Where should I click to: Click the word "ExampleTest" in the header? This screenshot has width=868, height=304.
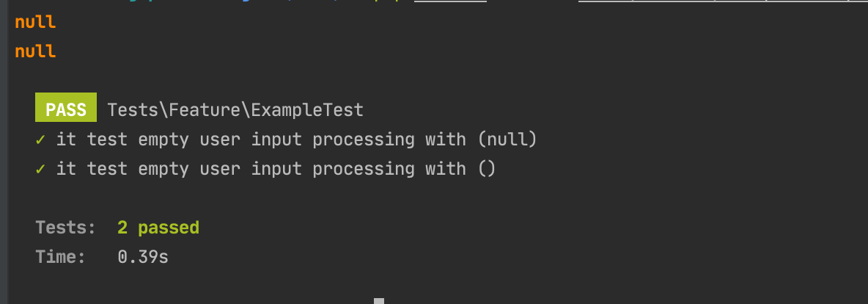click(x=307, y=110)
